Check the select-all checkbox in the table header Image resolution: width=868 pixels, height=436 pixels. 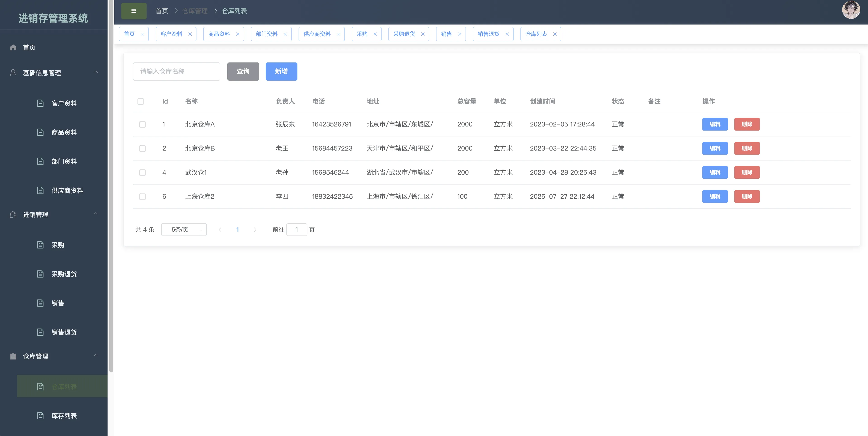coord(141,102)
